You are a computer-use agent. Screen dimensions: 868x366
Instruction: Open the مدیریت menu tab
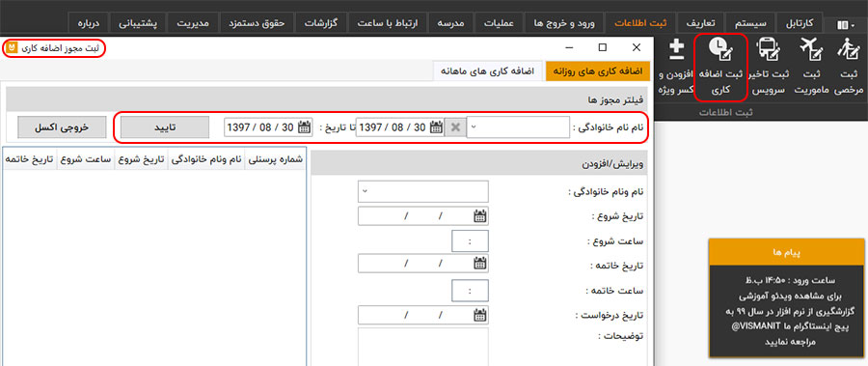(192, 23)
